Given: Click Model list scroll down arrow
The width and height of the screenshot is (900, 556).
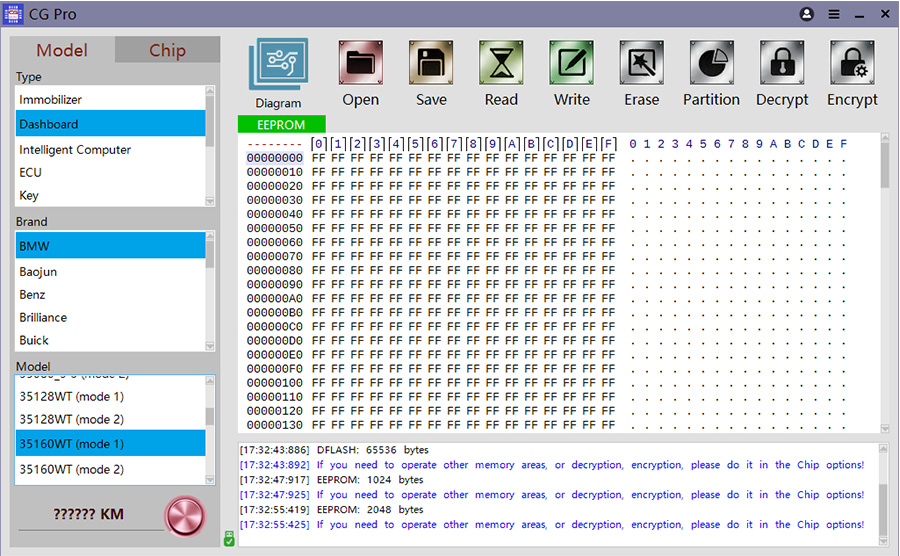Looking at the screenshot, I should click(x=210, y=480).
